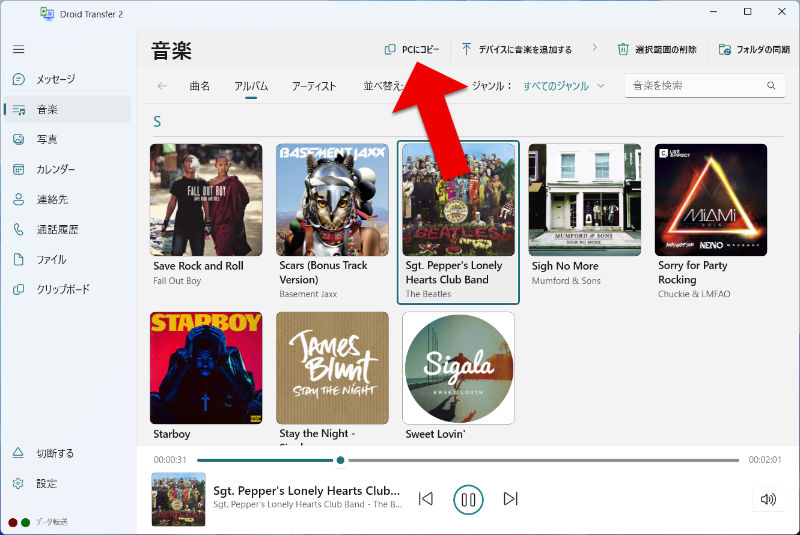Skip to previous track

click(x=426, y=498)
